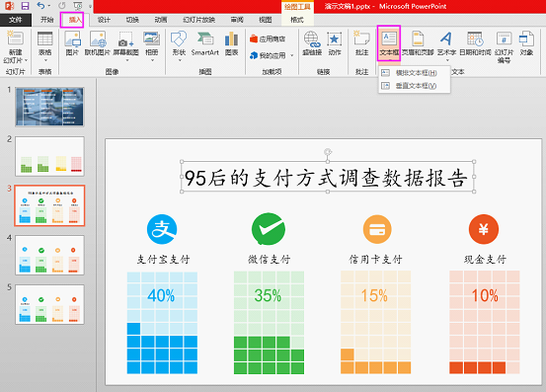Viewport: 546px width, 392px height.
Task: Click the orange credit card icon on slide
Action: 377,229
